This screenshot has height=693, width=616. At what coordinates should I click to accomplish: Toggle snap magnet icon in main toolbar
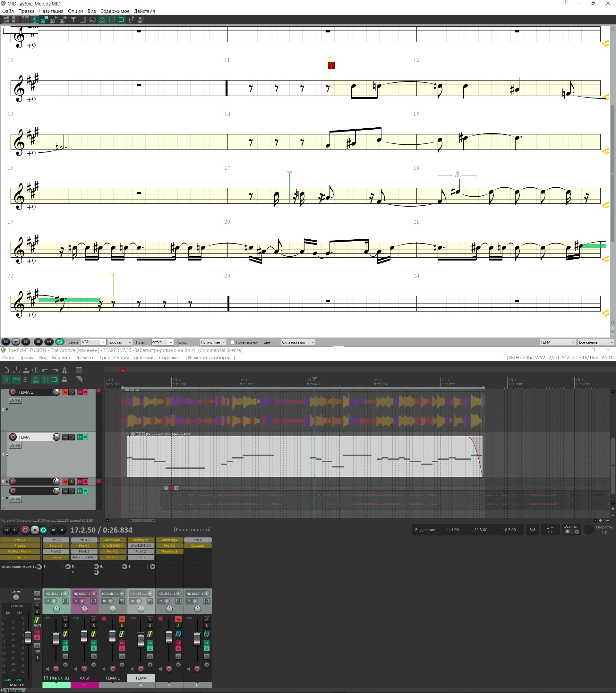click(55, 380)
